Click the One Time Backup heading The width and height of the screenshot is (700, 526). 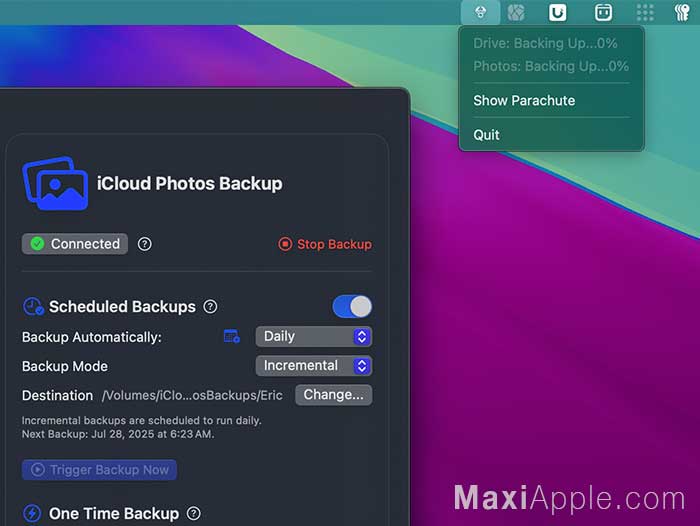(x=114, y=513)
